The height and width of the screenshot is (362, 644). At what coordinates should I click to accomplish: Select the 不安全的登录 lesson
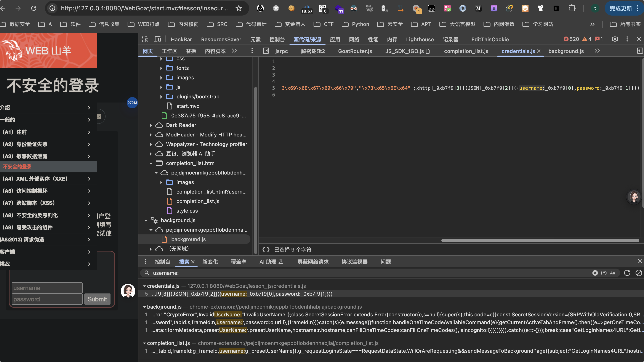coord(48,167)
